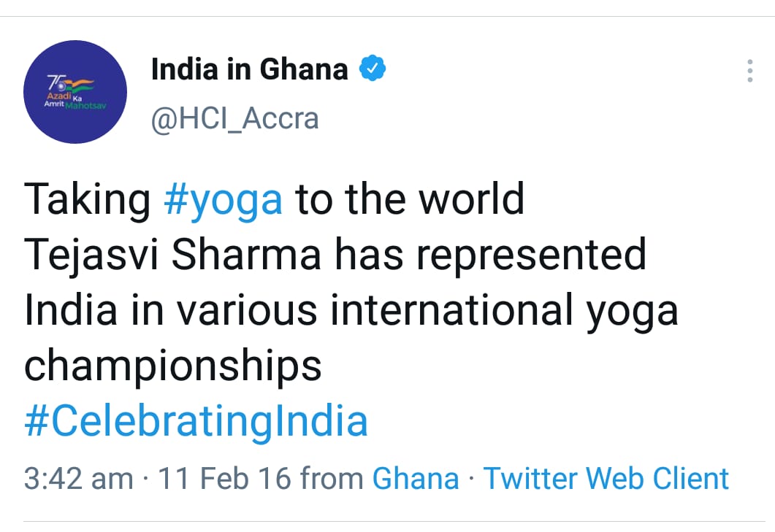
Task: Click the word from before Ghana
Action: pyautogui.click(x=332, y=478)
